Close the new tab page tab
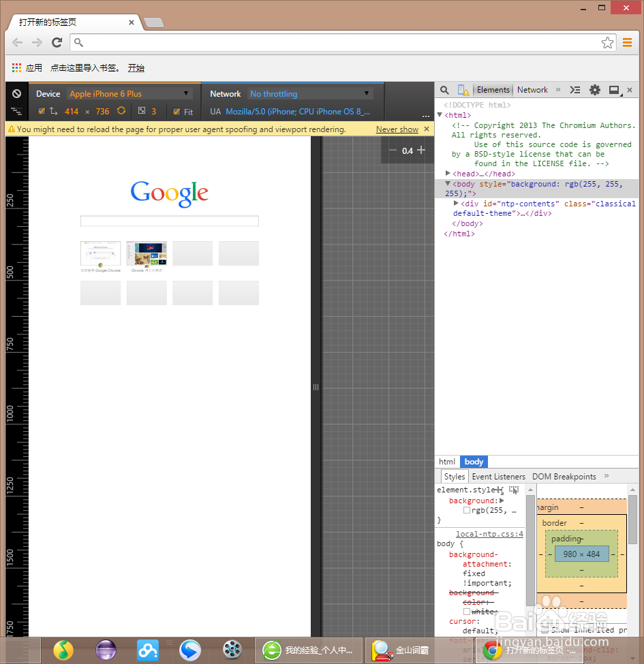The width and height of the screenshot is (644, 664). pos(132,22)
